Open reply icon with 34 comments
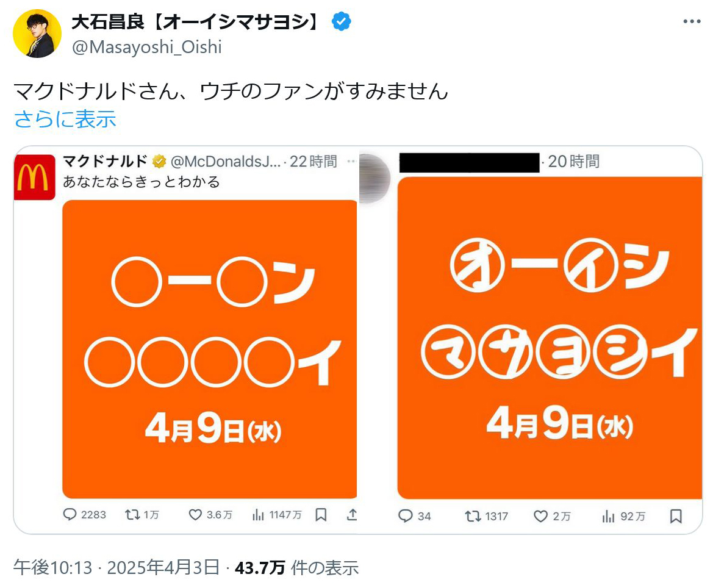Screen dimensions: 713x588 coord(405,516)
